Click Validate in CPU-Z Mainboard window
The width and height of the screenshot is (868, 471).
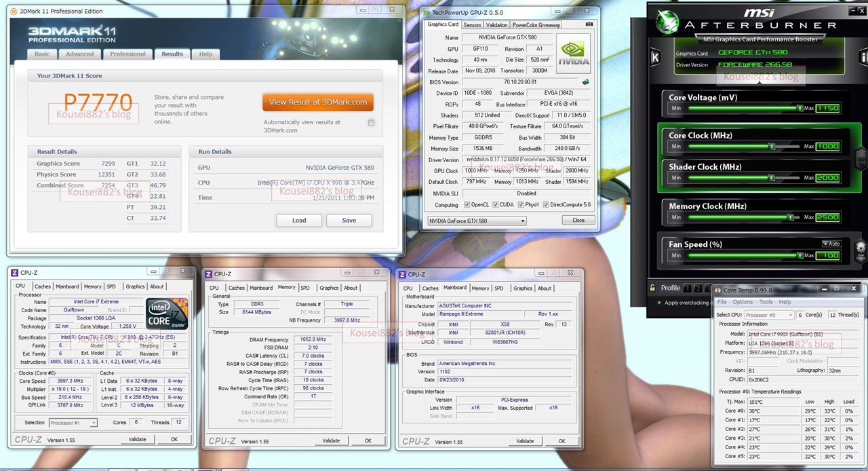(525, 440)
